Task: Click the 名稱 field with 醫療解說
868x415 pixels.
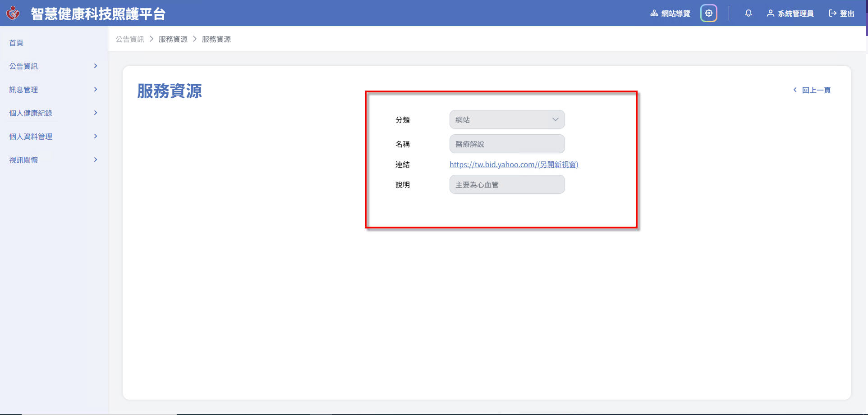Action: (x=507, y=144)
